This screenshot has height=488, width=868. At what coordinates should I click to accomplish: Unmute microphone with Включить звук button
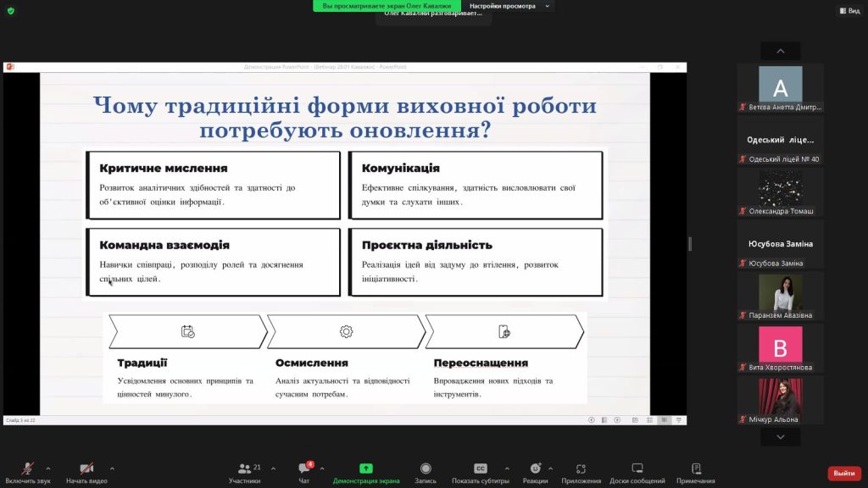[x=27, y=469]
